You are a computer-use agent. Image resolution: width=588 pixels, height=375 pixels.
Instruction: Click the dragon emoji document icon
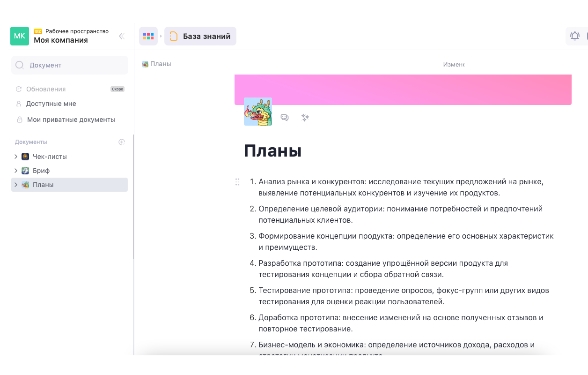pos(257,112)
